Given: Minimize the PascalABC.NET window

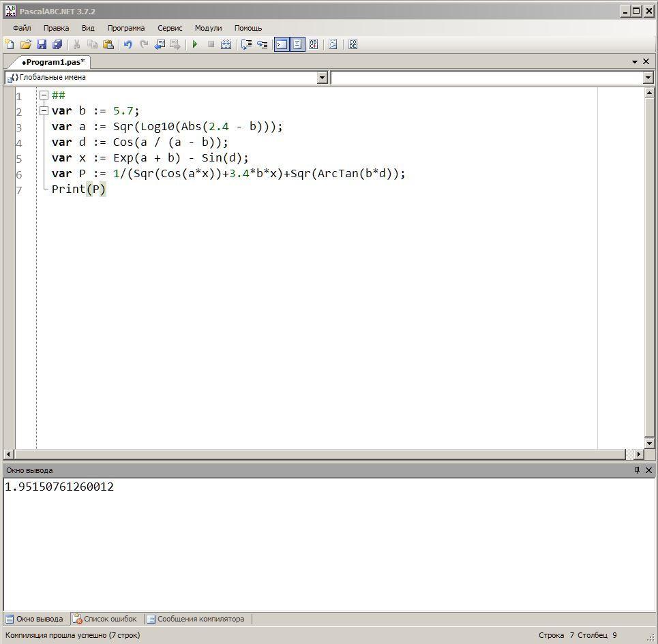Looking at the screenshot, I should (x=626, y=12).
